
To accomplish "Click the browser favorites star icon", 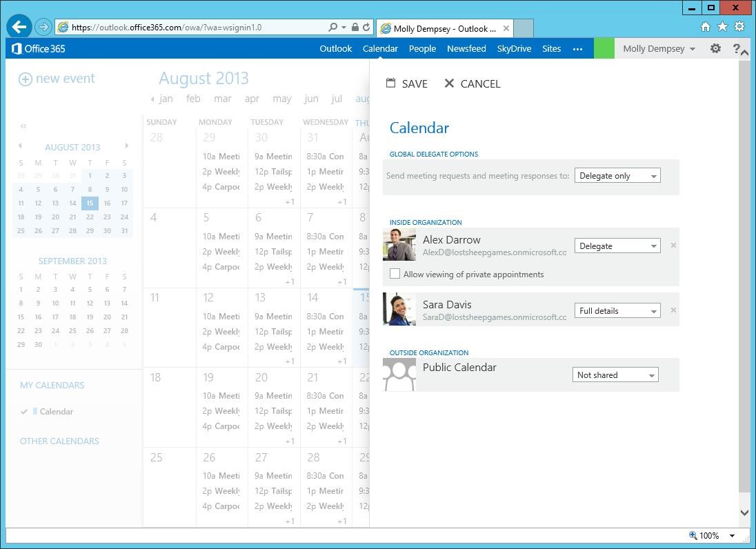I will coord(722,27).
